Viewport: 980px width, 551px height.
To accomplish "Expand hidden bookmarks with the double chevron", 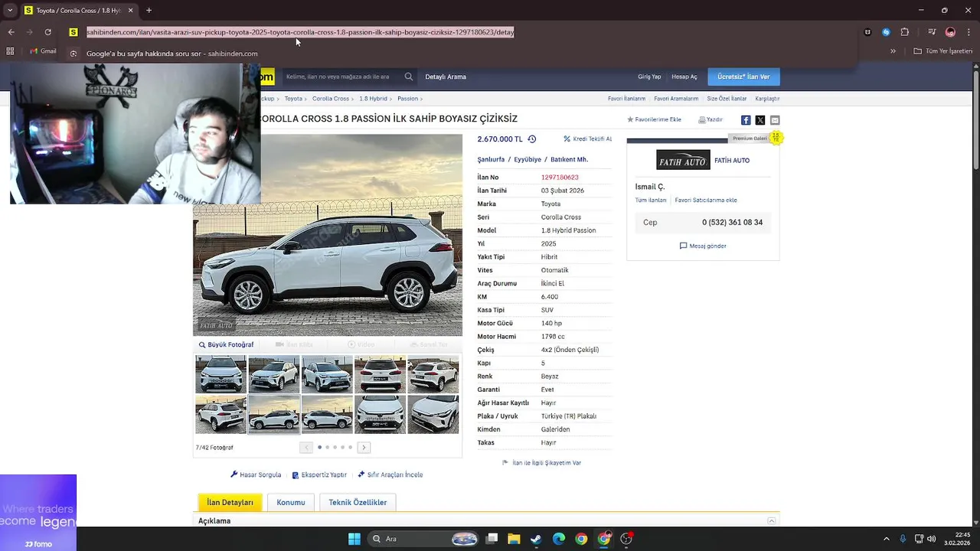I will click(893, 51).
